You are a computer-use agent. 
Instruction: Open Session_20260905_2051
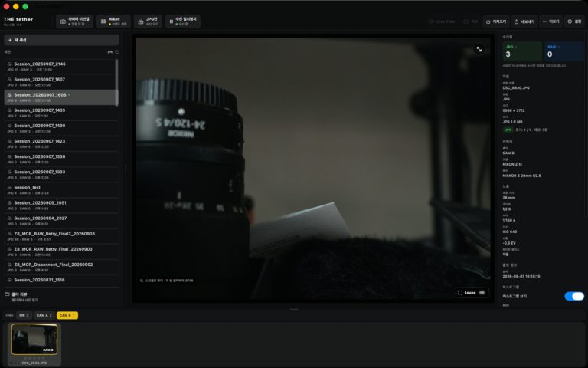[60, 205]
